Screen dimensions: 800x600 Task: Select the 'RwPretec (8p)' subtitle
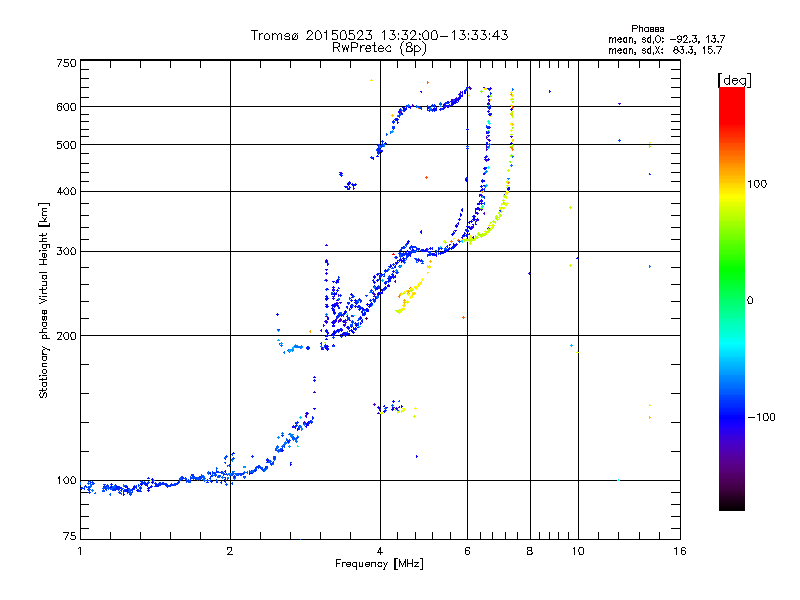[x=379, y=48]
